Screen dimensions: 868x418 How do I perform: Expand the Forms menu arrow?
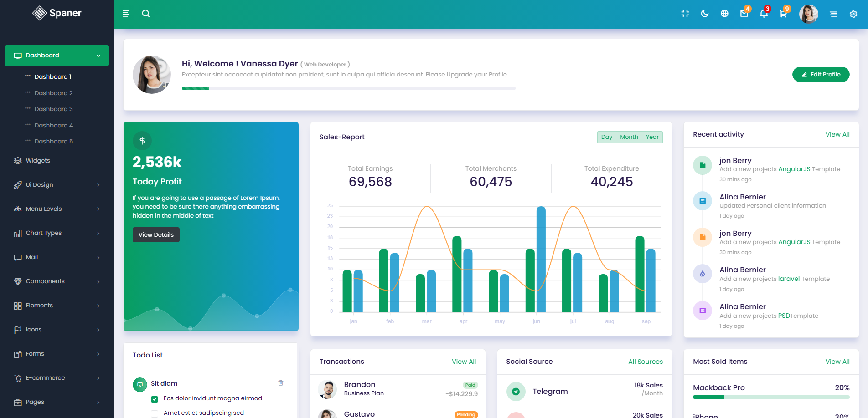pos(98,354)
